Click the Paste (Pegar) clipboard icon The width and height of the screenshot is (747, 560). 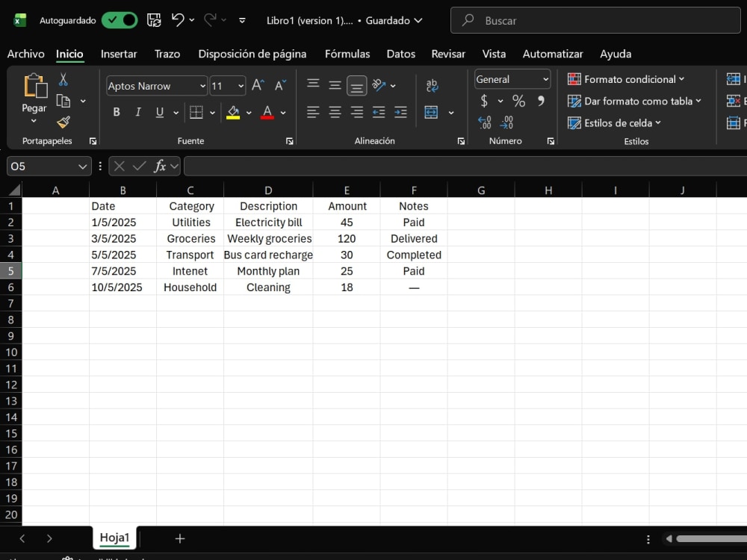pos(35,86)
